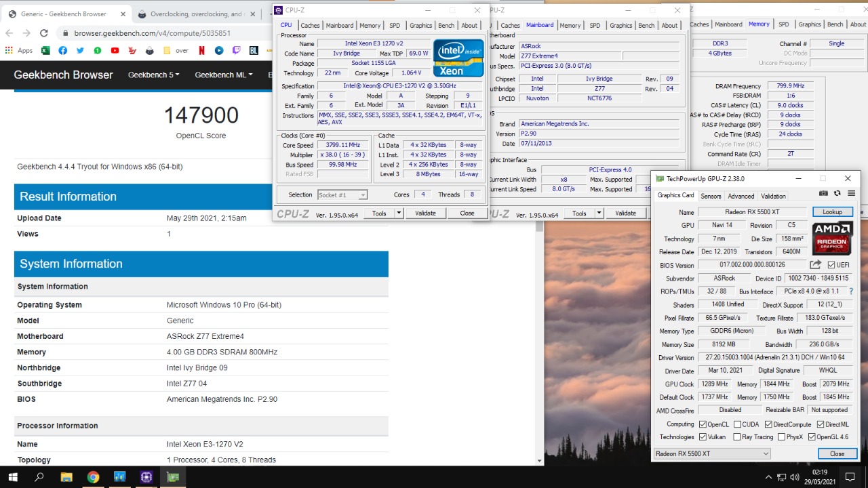
Task: Open the Netflix bookmark icon
Action: coord(201,50)
